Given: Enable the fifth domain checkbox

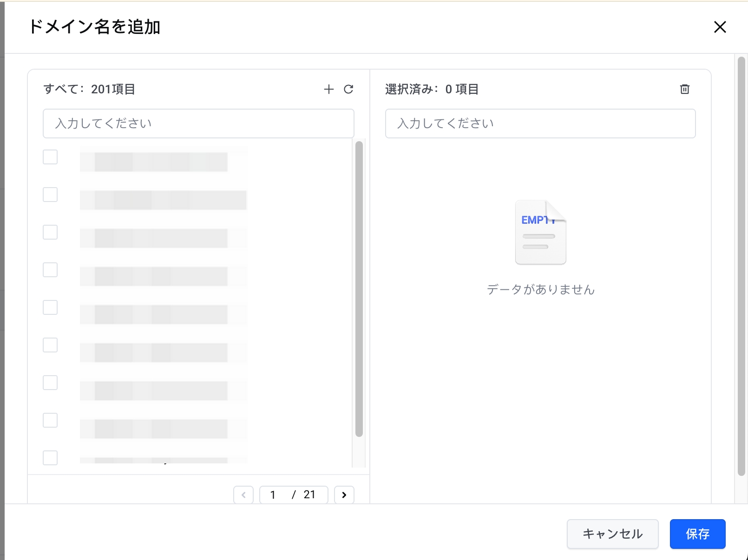Looking at the screenshot, I should [50, 307].
